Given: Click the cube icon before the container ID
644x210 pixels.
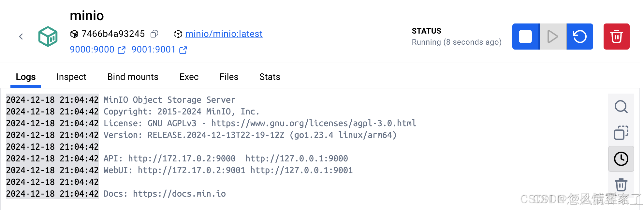Looking at the screenshot, I should point(74,34).
